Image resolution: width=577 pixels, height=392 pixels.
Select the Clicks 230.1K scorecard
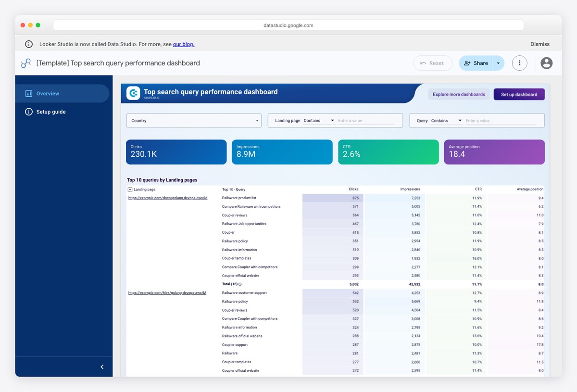pyautogui.click(x=176, y=152)
